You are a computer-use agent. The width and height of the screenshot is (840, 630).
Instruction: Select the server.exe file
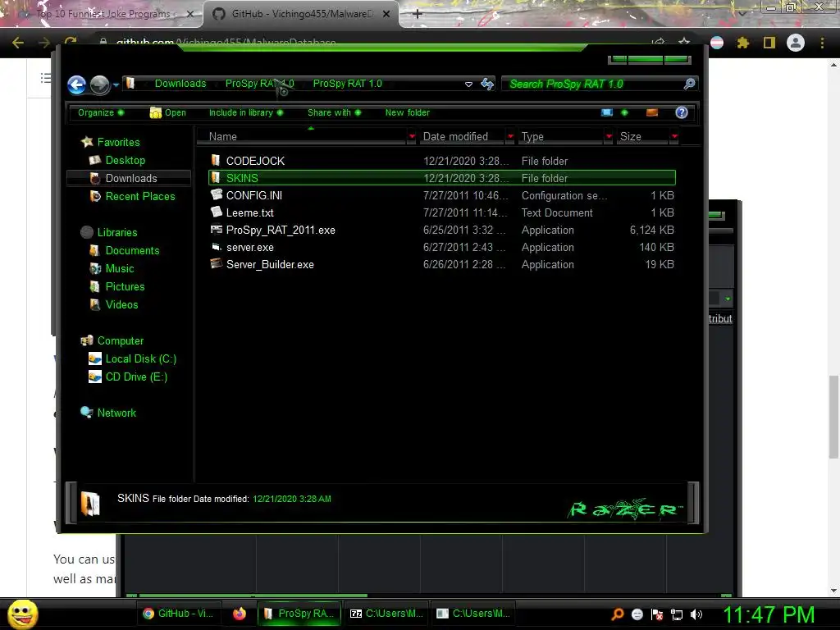(x=442, y=247)
